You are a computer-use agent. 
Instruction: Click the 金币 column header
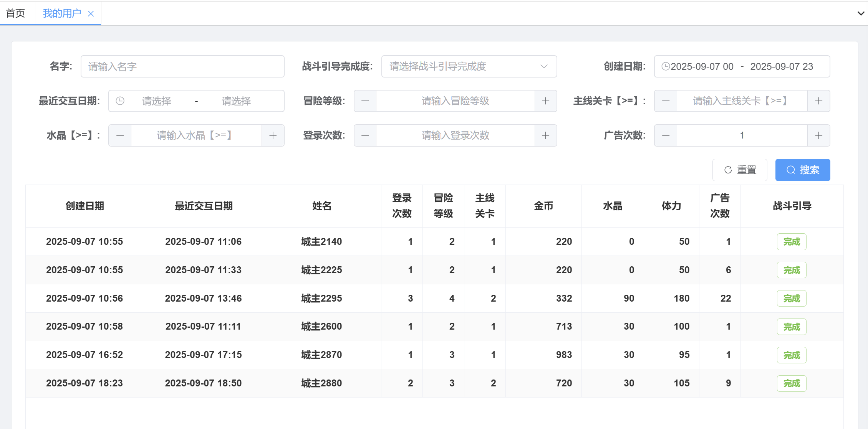pyautogui.click(x=543, y=206)
